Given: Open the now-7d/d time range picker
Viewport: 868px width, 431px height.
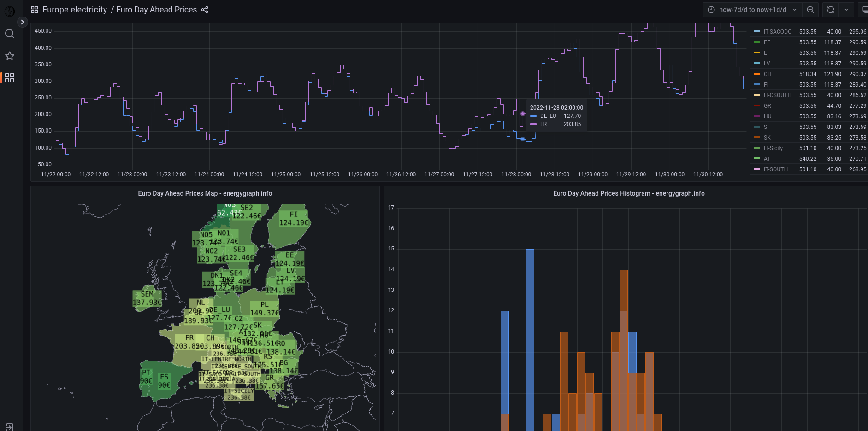Looking at the screenshot, I should [752, 10].
